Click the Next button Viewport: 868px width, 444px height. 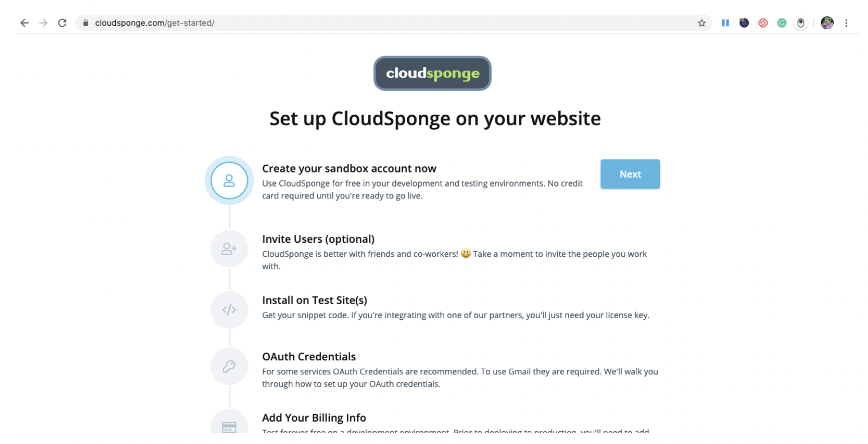coord(630,174)
